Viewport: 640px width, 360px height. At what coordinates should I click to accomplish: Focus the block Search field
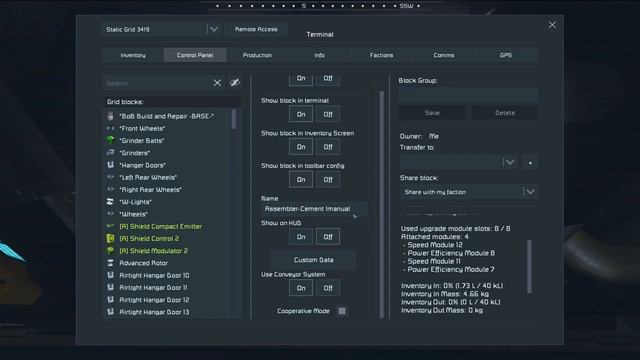coord(157,83)
